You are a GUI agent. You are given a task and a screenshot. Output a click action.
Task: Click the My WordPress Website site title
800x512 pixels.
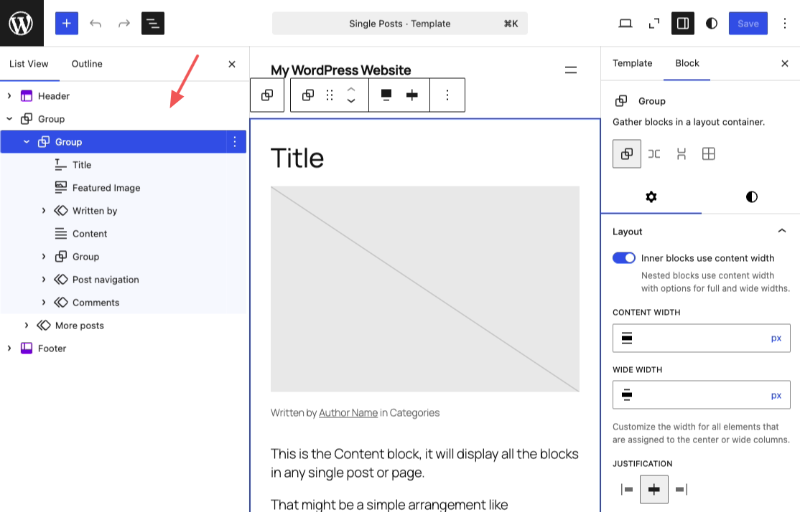341,70
